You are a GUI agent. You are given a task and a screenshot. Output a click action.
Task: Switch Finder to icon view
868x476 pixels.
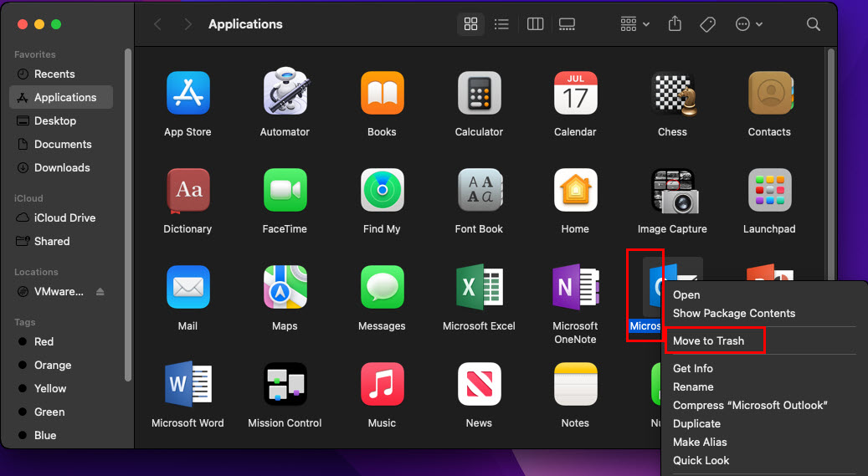[470, 23]
